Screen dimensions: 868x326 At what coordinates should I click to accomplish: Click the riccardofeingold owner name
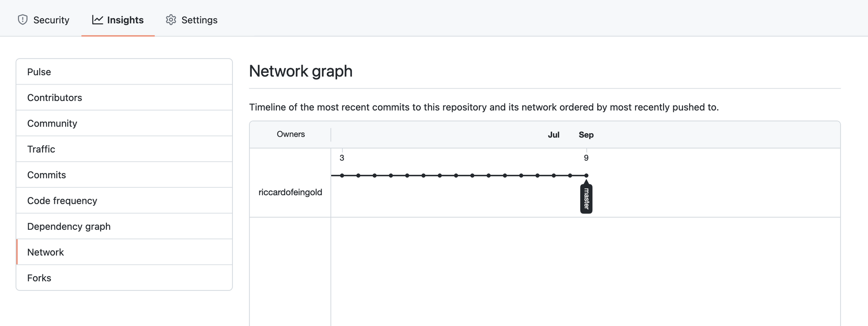pos(290,192)
